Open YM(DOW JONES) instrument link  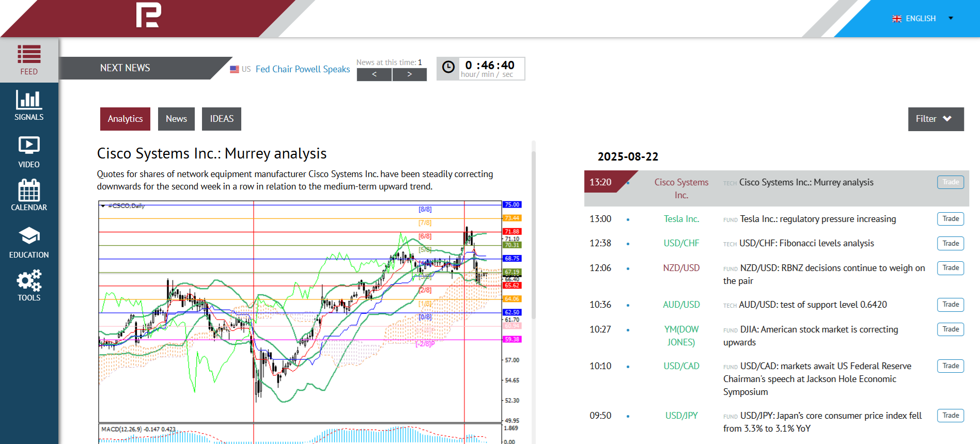(x=681, y=336)
